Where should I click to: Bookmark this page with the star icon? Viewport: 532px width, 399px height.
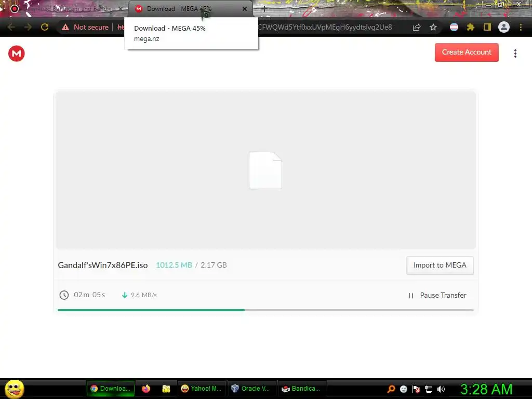(x=433, y=27)
